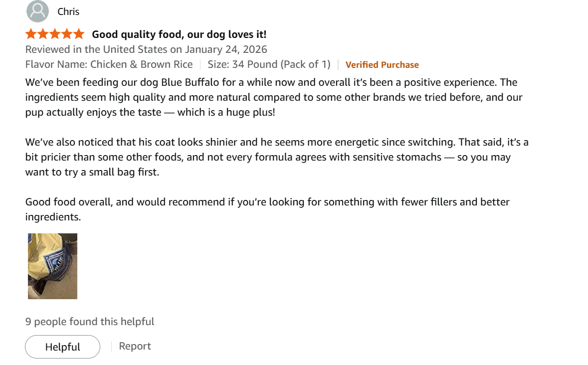588x365 pixels.
Task: Open the review title 'Good quality food, our dog loves it!'
Action: pyautogui.click(x=179, y=34)
